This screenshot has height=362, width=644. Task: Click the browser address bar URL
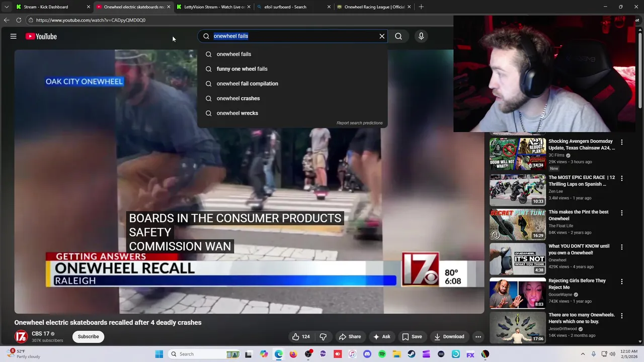[91, 20]
